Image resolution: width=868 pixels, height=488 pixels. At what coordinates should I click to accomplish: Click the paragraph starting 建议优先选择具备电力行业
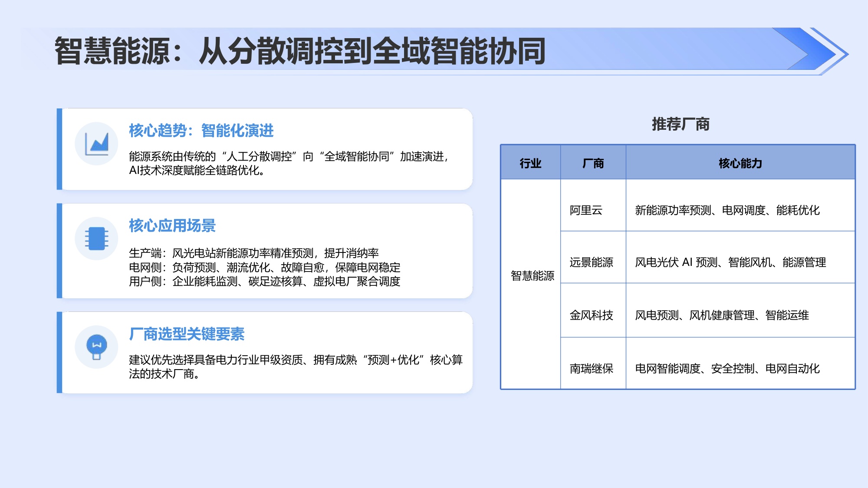(x=296, y=367)
